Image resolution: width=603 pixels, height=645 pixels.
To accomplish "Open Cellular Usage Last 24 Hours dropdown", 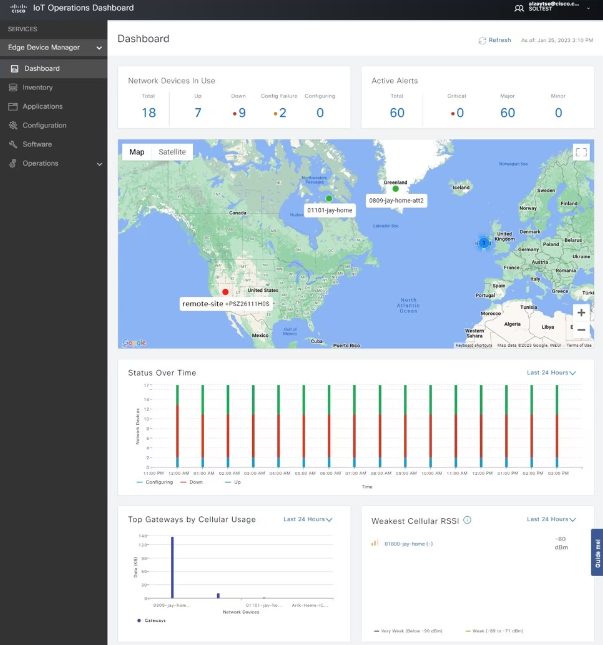I will tap(308, 519).
